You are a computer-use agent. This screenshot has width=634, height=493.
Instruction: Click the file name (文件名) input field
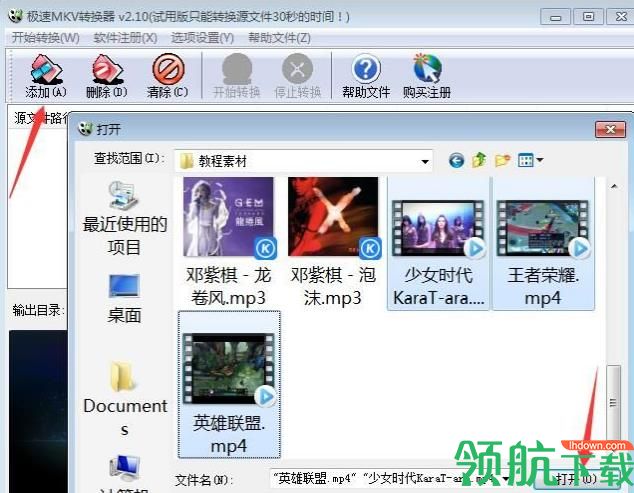pos(390,479)
